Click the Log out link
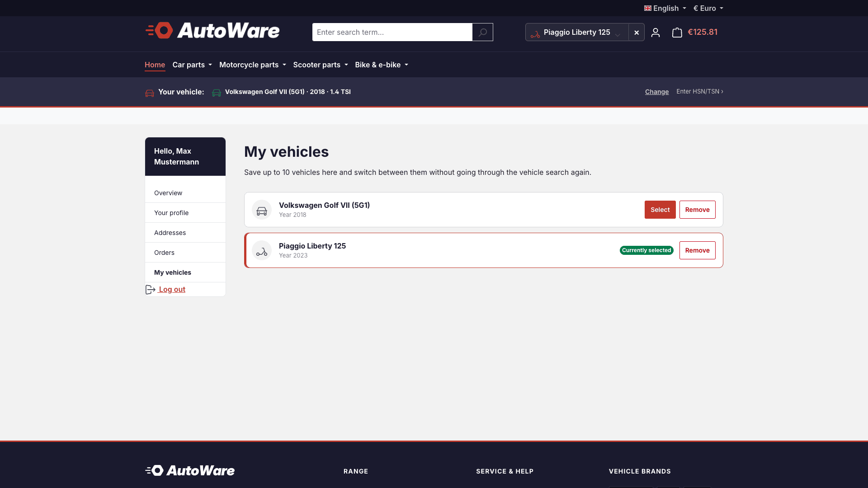The height and width of the screenshot is (488, 868). pyautogui.click(x=172, y=289)
